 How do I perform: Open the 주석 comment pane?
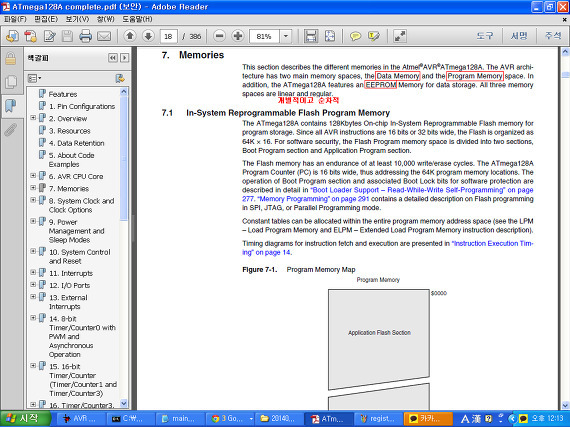553,36
